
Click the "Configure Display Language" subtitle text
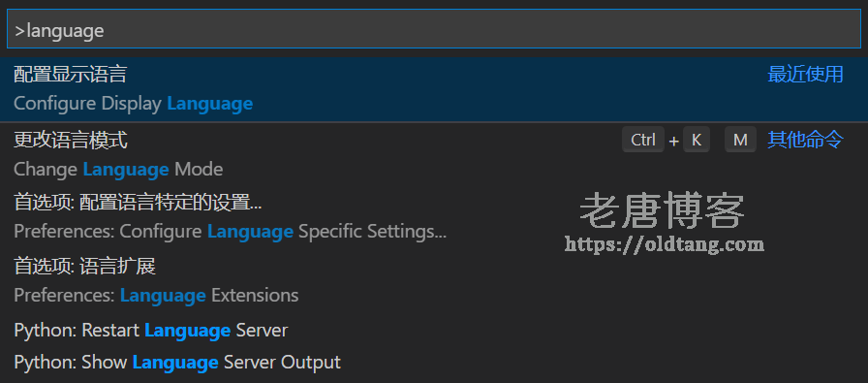coord(133,104)
